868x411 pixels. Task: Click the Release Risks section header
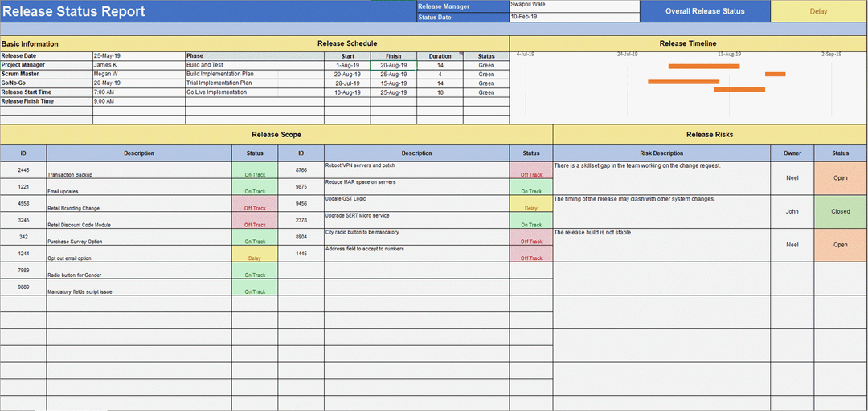710,135
